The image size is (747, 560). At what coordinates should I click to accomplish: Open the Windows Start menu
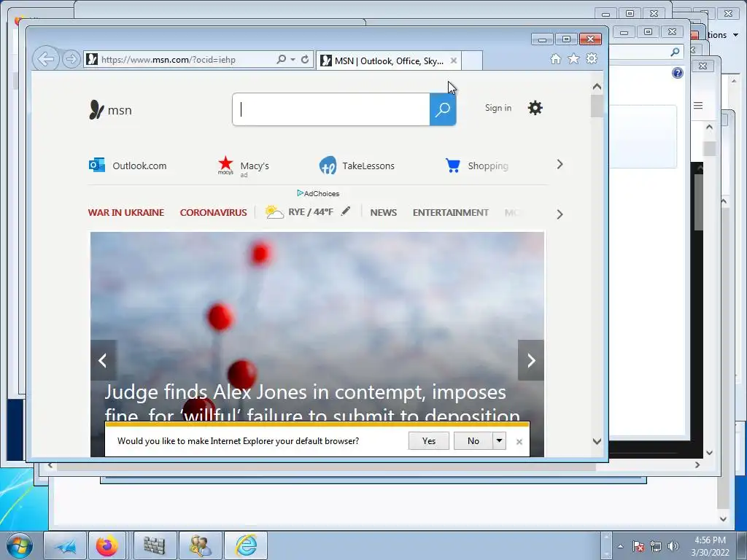[x=19, y=545]
